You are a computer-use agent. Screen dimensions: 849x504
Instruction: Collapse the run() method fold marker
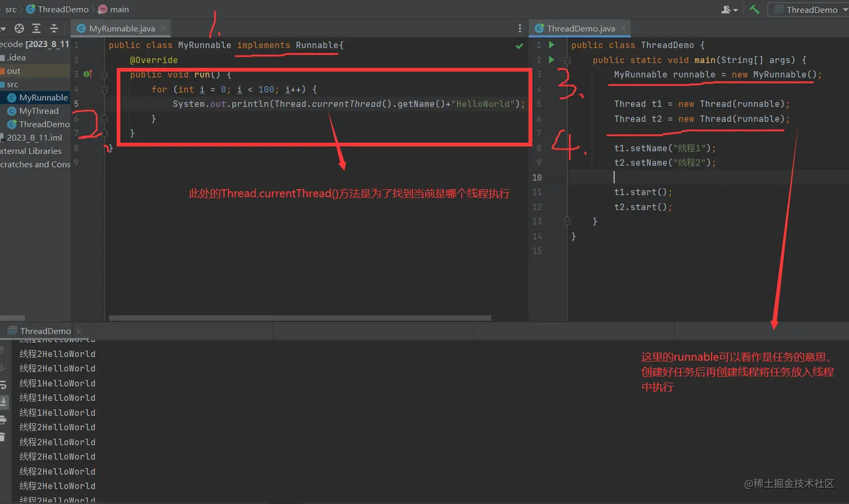(104, 75)
